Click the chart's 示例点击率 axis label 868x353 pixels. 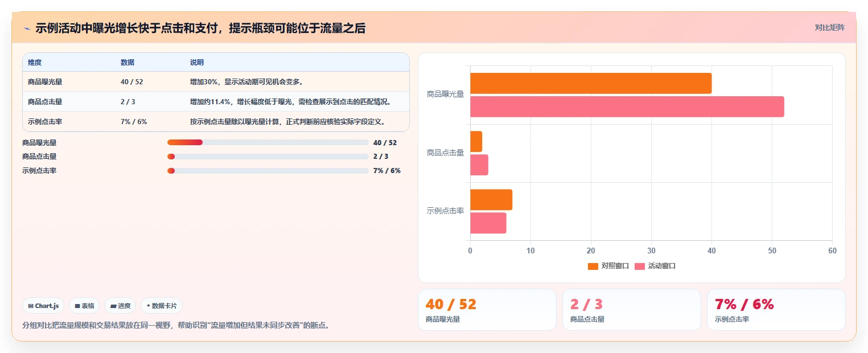coord(445,211)
